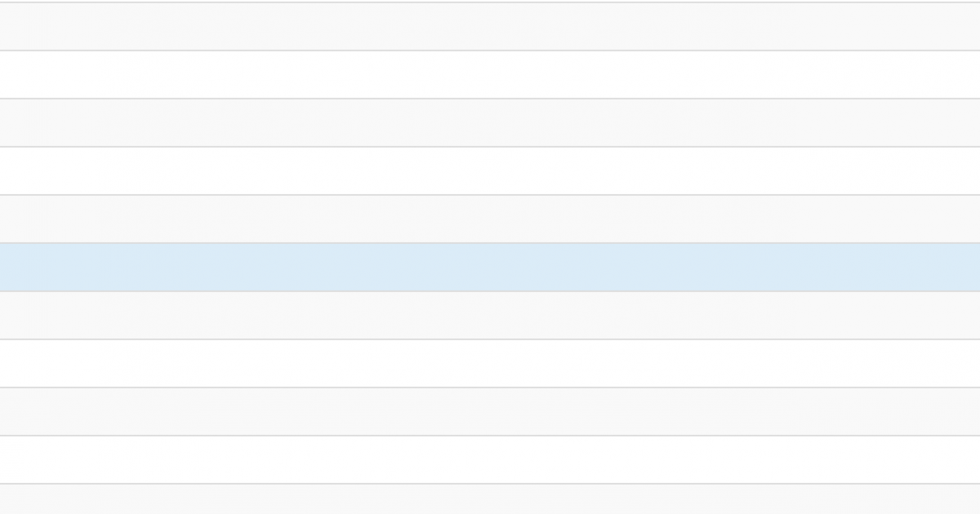980x514 pixels.
Task: Select the gray row directly below highlighted row
Action: point(490,315)
